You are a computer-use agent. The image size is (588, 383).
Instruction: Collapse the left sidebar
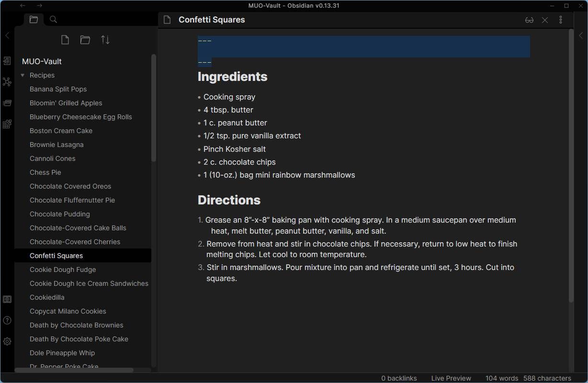pyautogui.click(x=7, y=35)
